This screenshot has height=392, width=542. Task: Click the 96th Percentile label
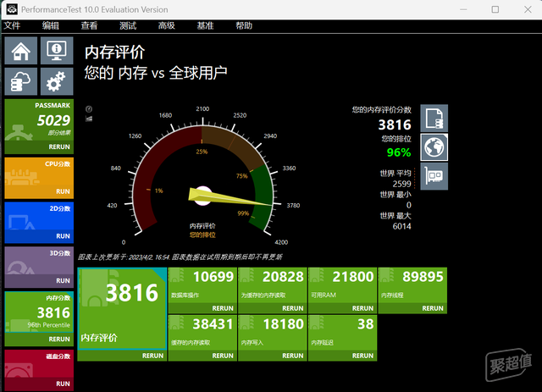point(49,325)
